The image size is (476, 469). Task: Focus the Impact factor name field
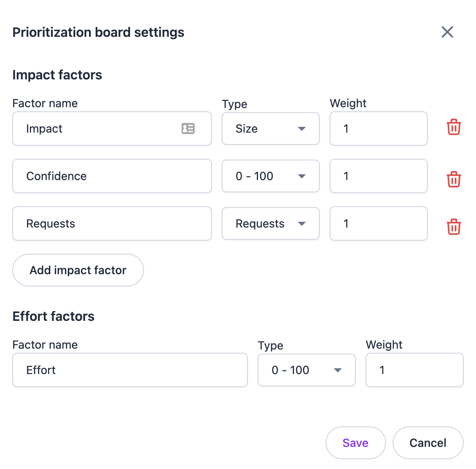pyautogui.click(x=98, y=129)
